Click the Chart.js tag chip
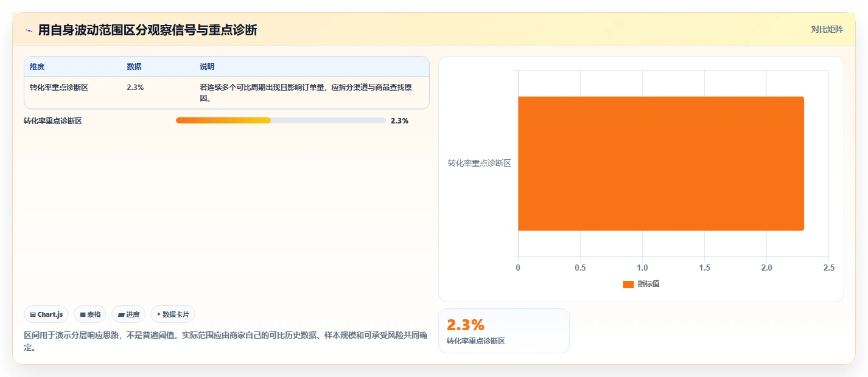 click(x=46, y=314)
